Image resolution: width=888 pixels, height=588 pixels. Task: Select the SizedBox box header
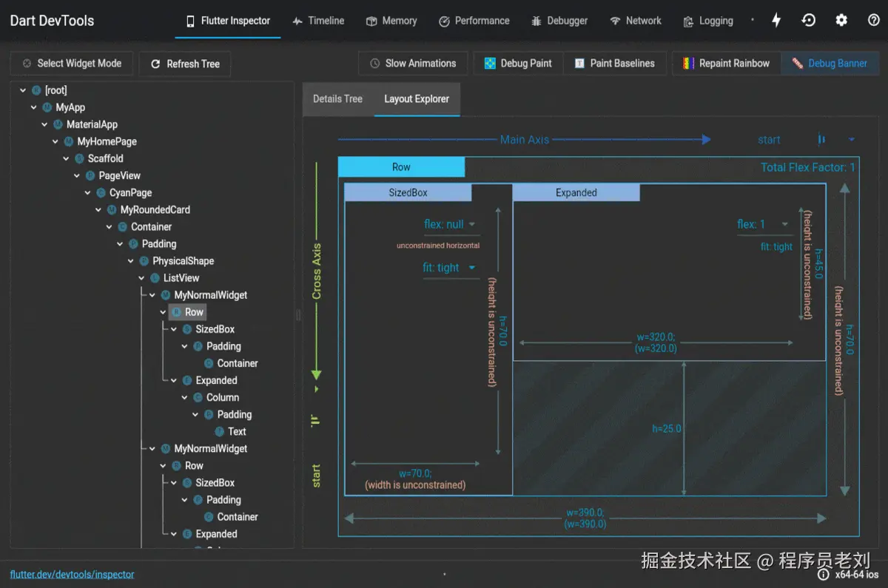[408, 192]
